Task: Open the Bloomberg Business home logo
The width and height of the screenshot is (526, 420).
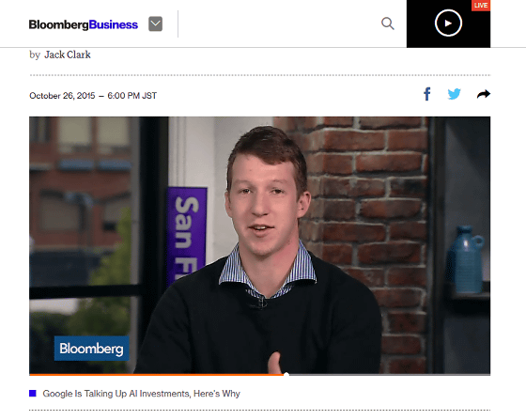Action: click(x=84, y=24)
